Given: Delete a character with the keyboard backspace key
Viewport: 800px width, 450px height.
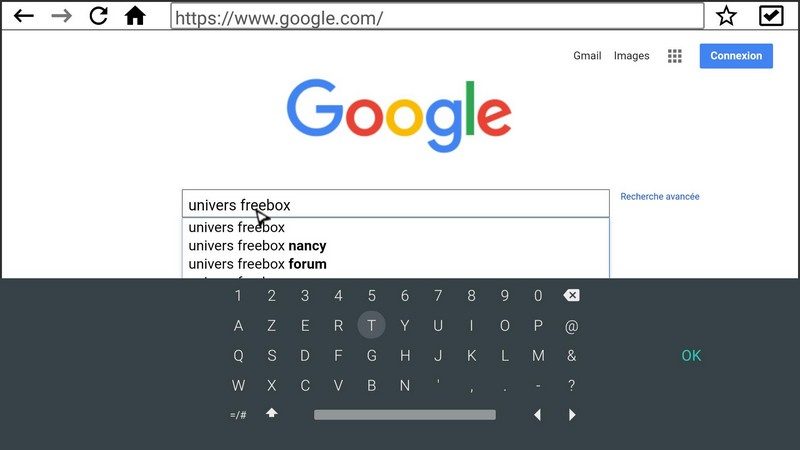Looking at the screenshot, I should (x=571, y=295).
